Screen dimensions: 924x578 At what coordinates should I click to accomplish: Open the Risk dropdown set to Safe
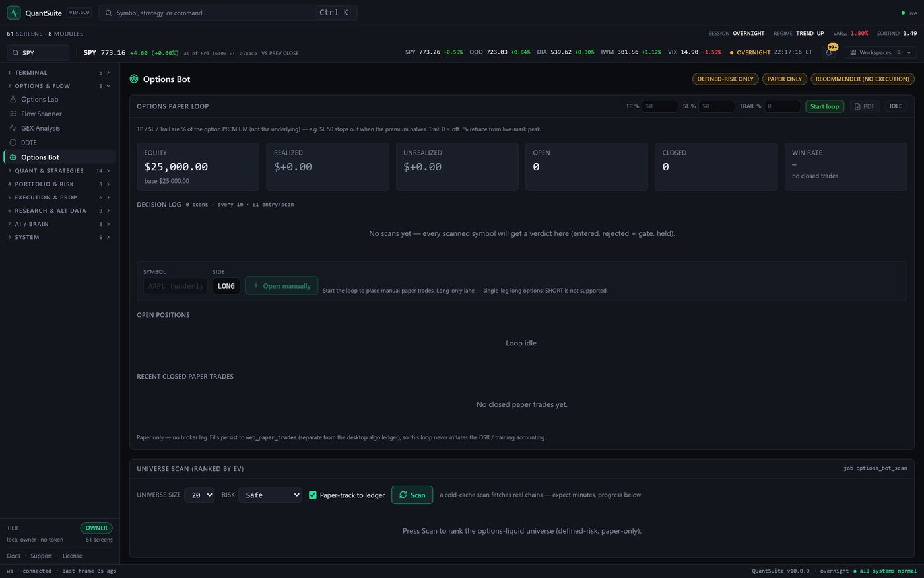[270, 495]
